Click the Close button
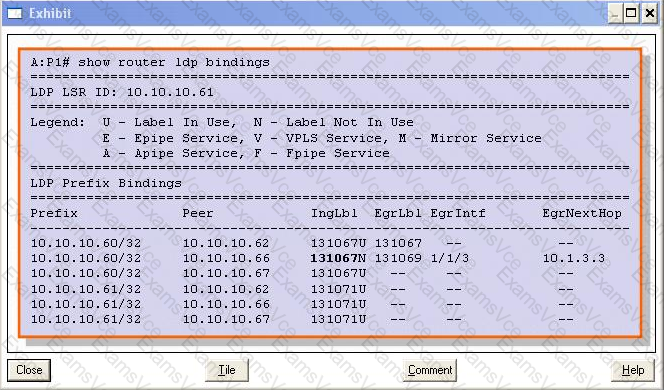Screen dimensions: 664x390 29,370
